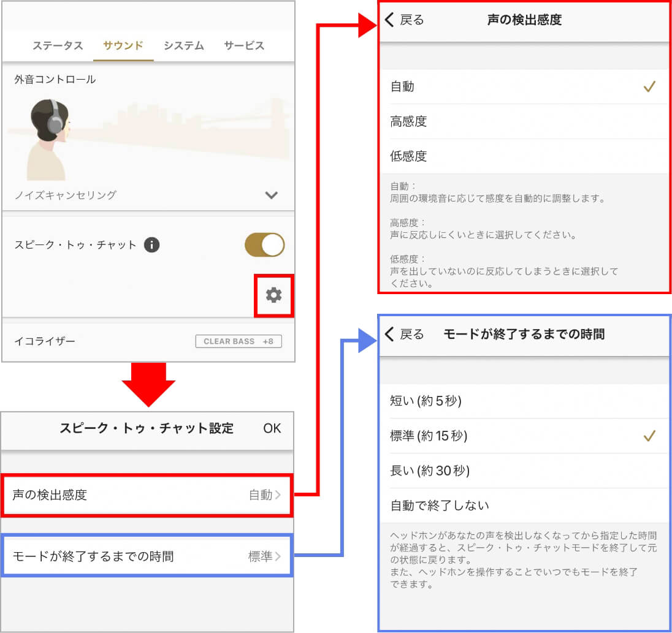Tap the Speak-to-Chat info icon
The height and width of the screenshot is (633, 672).
[x=151, y=245]
